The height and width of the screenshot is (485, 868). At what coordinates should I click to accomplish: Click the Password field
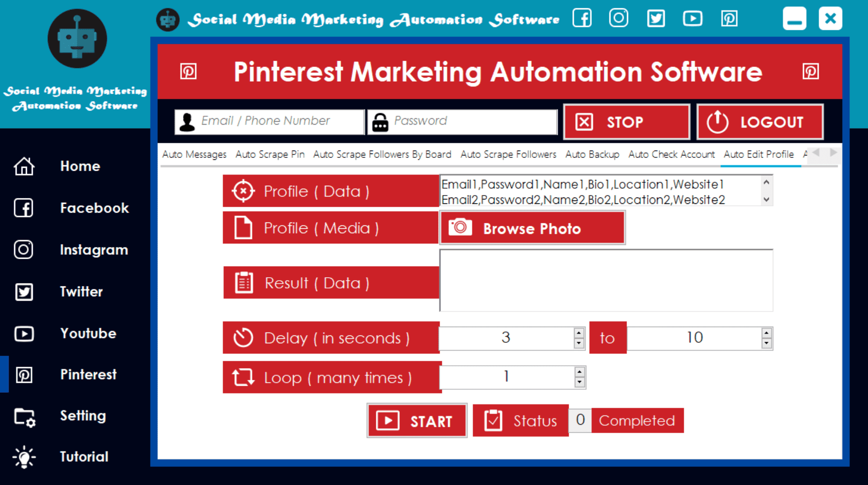tap(462, 121)
